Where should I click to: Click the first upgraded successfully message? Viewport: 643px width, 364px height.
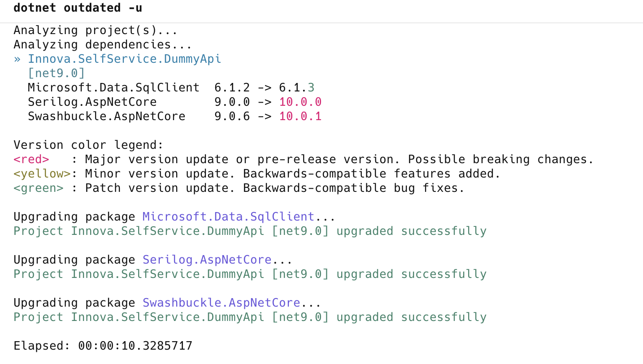tap(250, 231)
